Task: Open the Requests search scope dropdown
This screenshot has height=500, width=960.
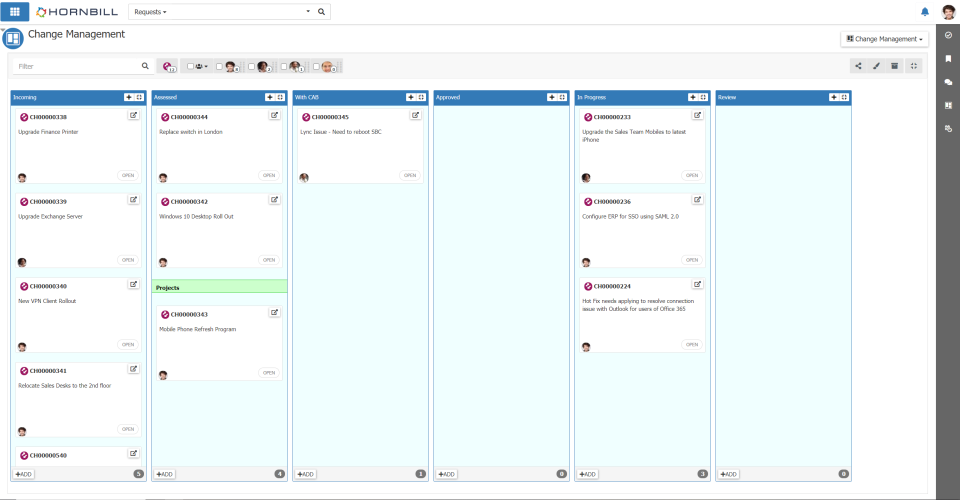Action: 150,12
